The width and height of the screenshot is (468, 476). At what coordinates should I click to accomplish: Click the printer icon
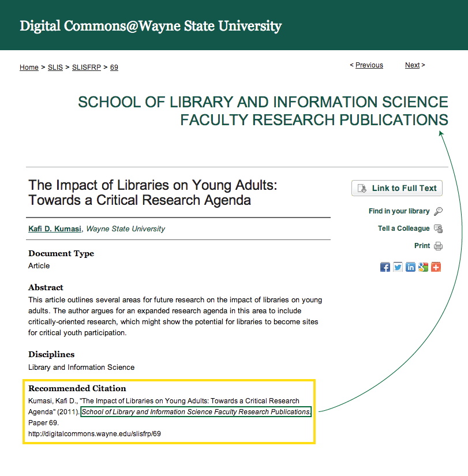438,246
